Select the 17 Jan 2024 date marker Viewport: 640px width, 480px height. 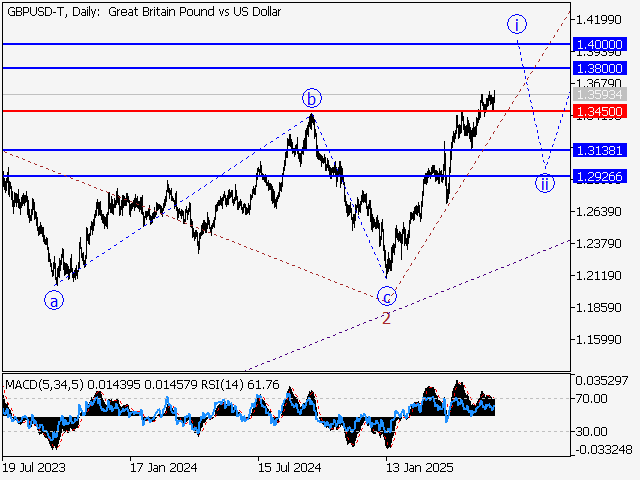162,467
